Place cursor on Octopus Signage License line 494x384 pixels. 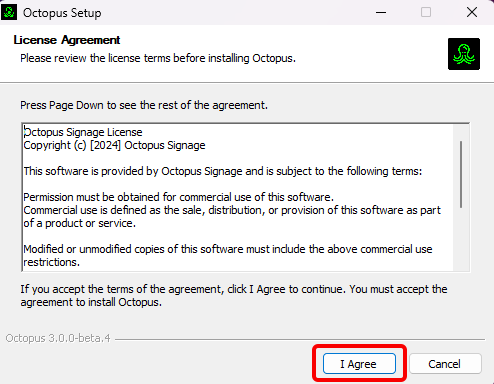point(83,132)
